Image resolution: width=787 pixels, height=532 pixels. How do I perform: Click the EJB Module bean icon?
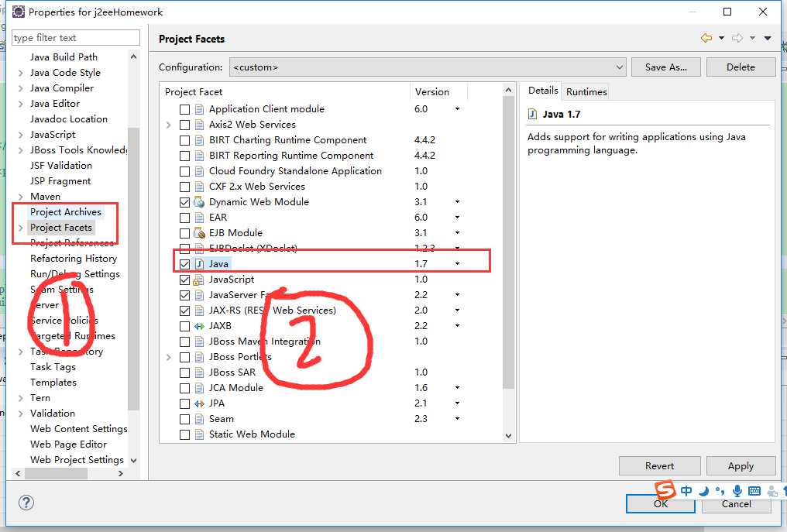pyautogui.click(x=199, y=233)
